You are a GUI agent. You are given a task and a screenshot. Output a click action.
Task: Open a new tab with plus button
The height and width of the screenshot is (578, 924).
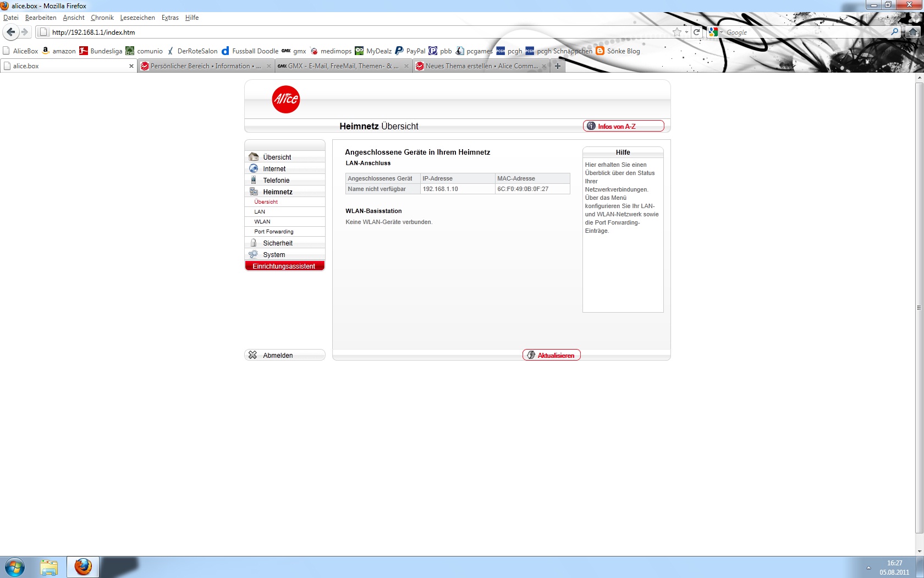click(558, 66)
